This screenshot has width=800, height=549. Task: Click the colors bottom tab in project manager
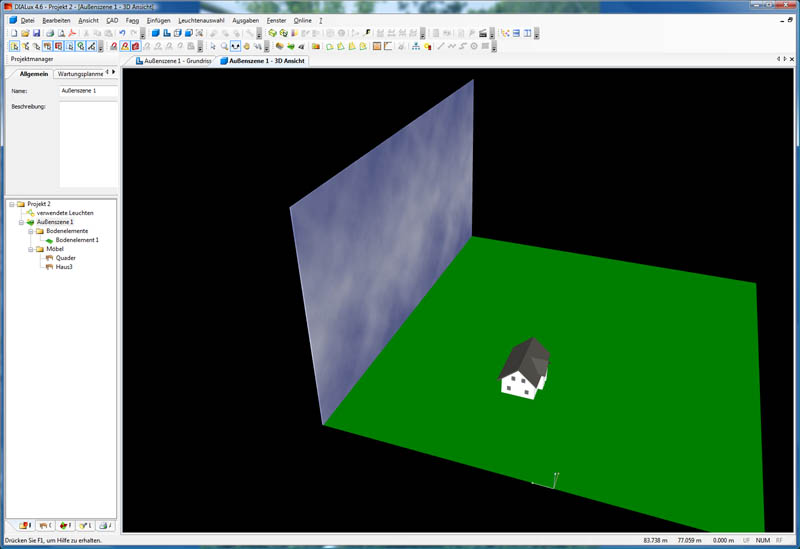click(65, 525)
